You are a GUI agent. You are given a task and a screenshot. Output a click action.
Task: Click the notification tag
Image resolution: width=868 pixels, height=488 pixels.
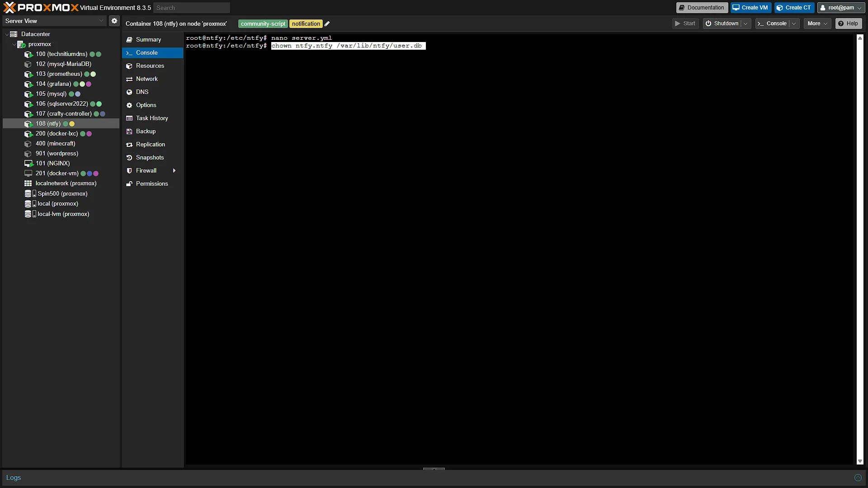click(306, 24)
